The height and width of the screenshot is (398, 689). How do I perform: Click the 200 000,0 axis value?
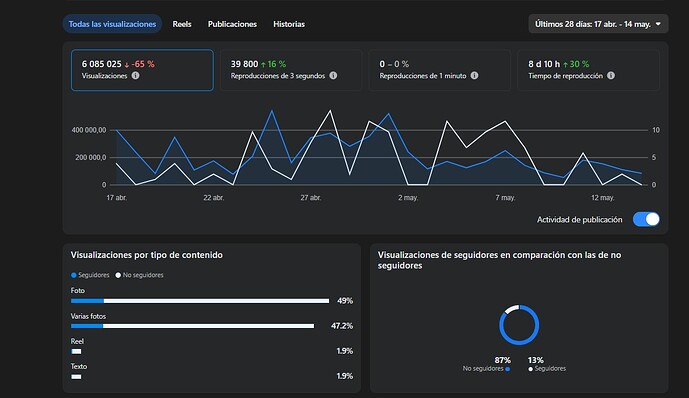click(91, 157)
